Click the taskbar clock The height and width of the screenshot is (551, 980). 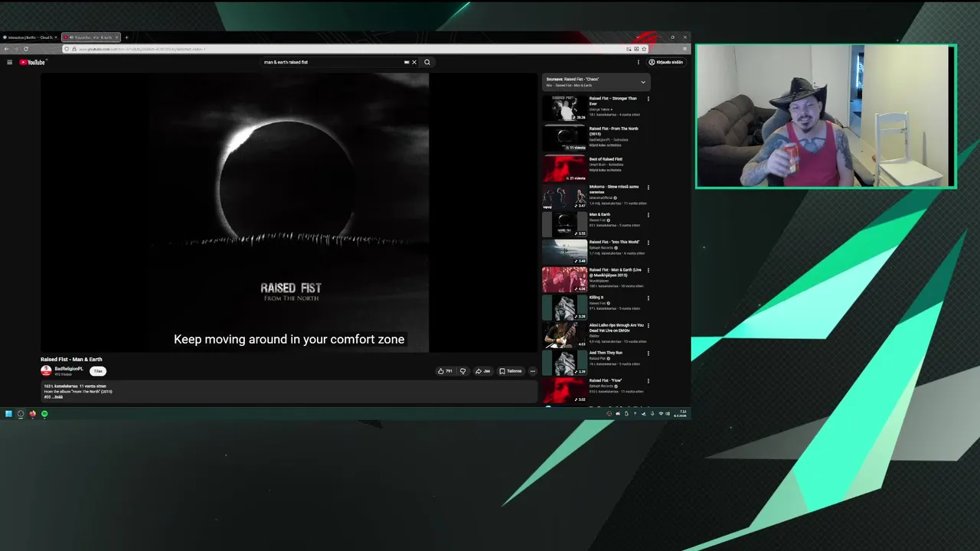click(680, 414)
